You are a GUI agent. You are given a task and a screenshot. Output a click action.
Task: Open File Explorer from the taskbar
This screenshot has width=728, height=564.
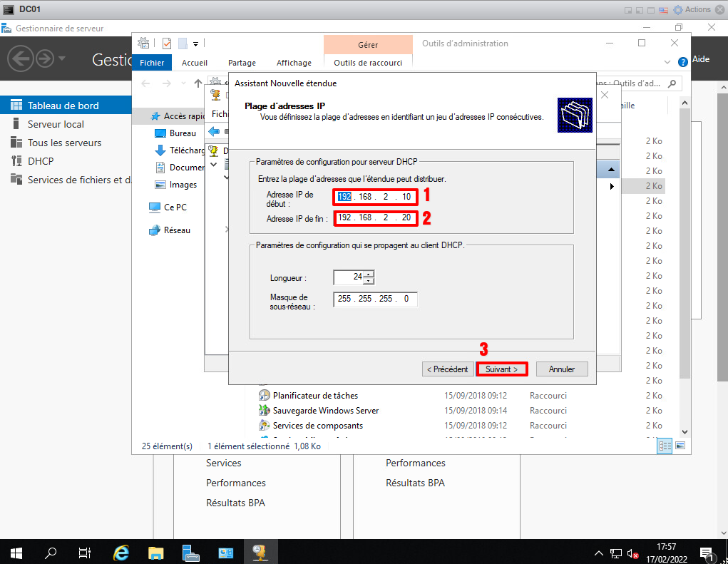click(x=156, y=553)
